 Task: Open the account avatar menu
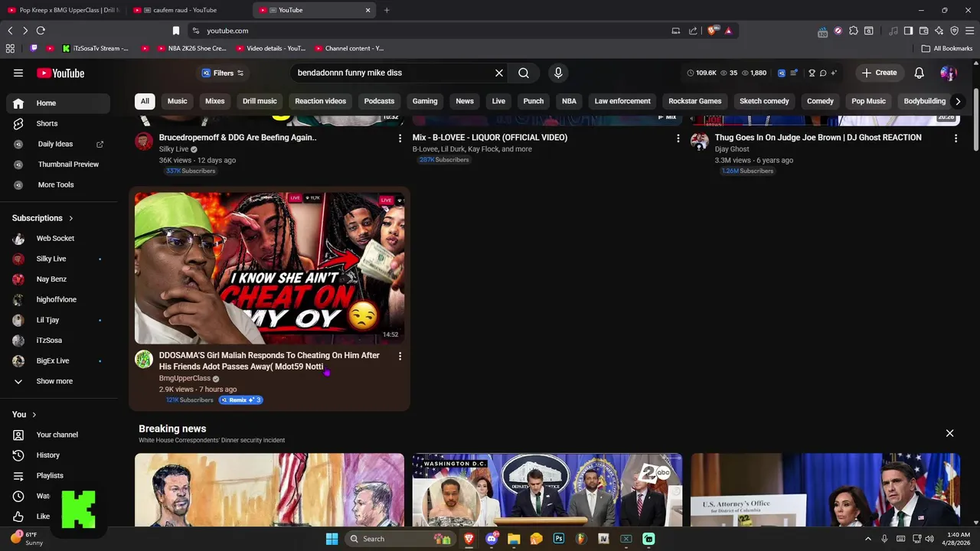(949, 73)
